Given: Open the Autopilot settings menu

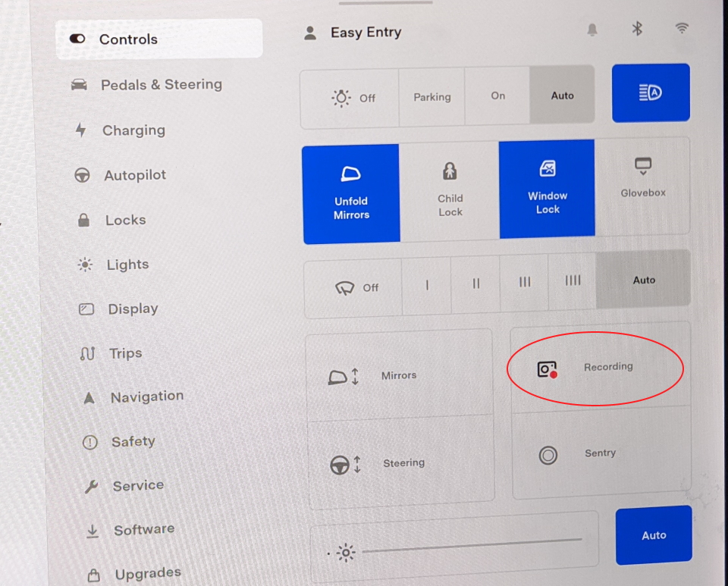Looking at the screenshot, I should (x=134, y=175).
